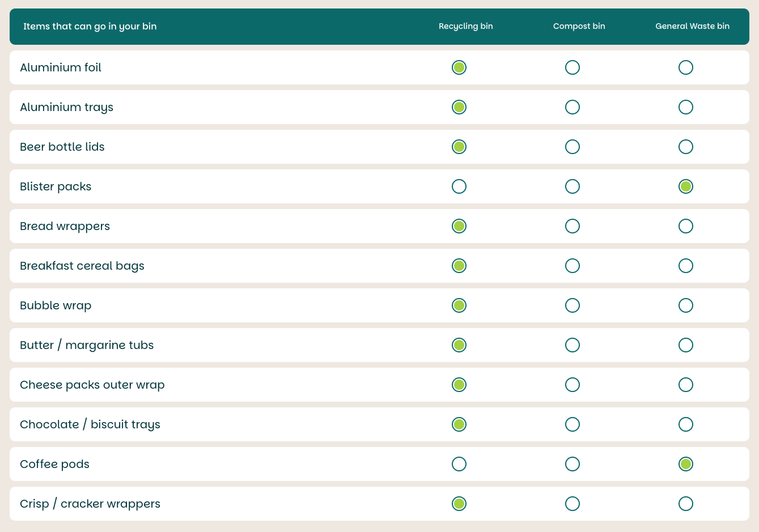
Task: Click Recycling radio for Cheese packs outer wrap
Action: [x=459, y=385]
